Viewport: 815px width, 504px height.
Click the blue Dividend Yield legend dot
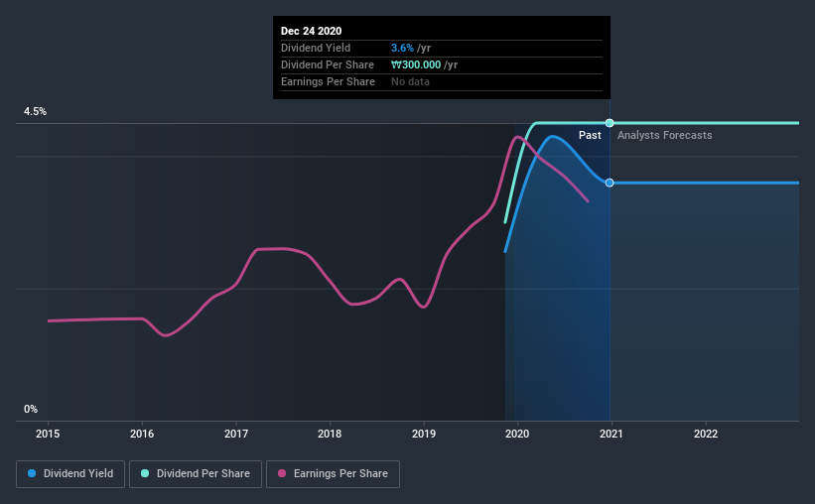[x=32, y=473]
